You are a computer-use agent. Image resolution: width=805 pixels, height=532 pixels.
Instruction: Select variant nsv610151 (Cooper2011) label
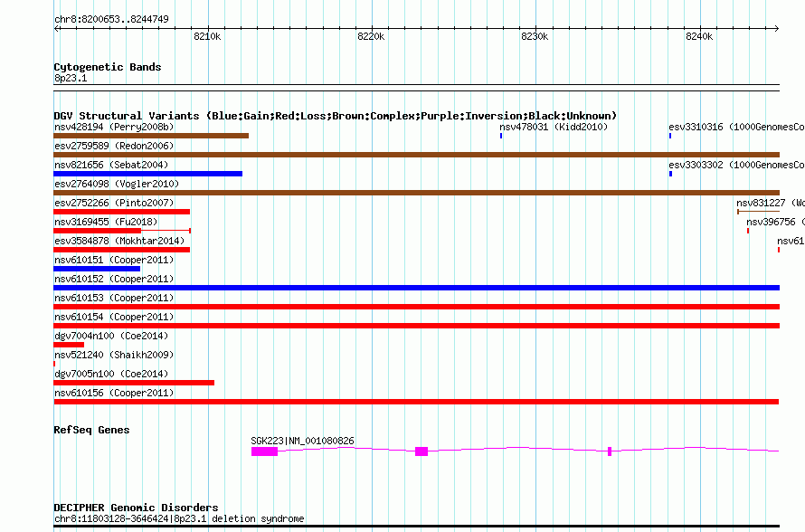pos(114,260)
